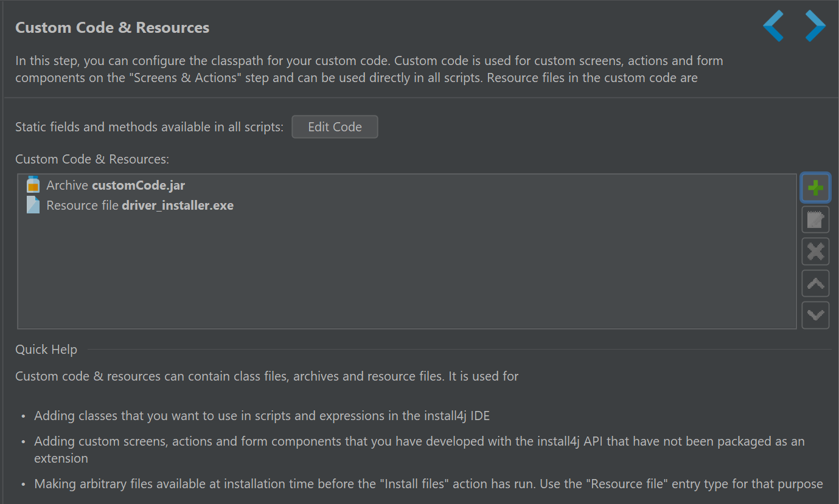Click the Custom Code & Resources page title
The width and height of the screenshot is (839, 504).
tap(113, 27)
